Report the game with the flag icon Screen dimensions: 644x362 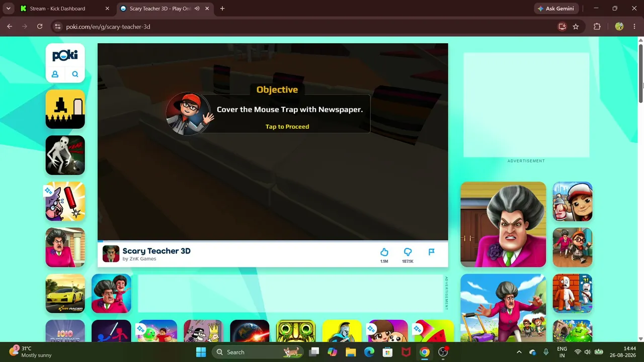coord(431,252)
